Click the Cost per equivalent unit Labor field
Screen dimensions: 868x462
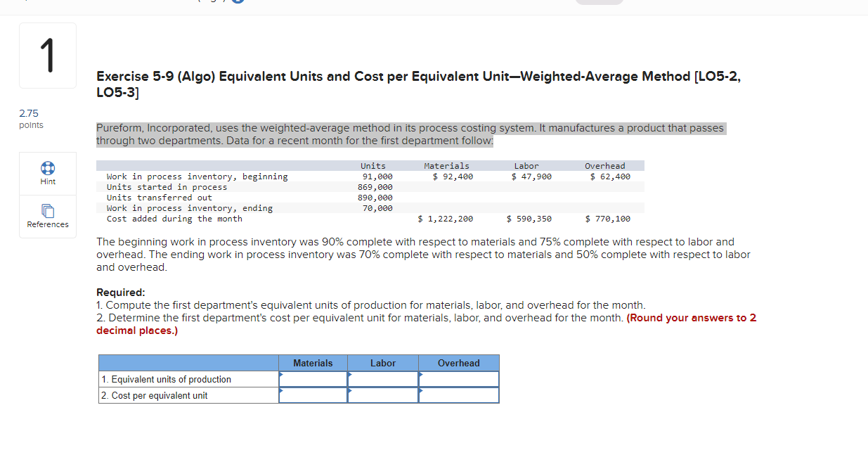pyautogui.click(x=383, y=394)
